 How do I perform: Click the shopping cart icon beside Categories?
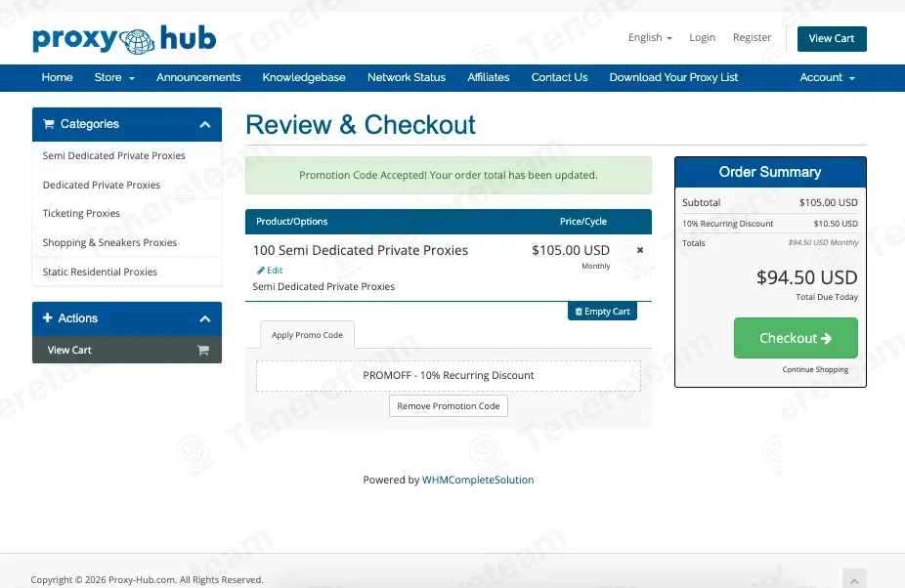[49, 124]
